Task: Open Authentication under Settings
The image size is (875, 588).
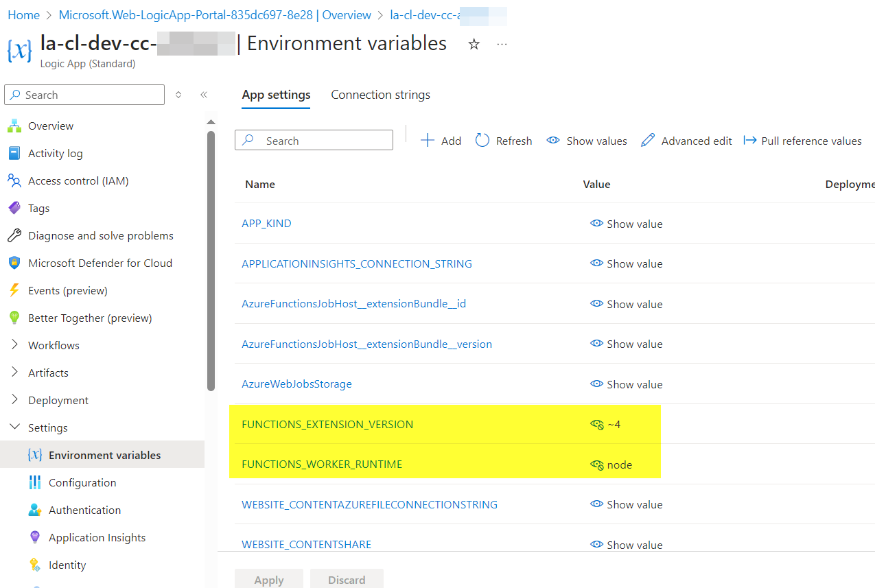Action: pyautogui.click(x=84, y=510)
